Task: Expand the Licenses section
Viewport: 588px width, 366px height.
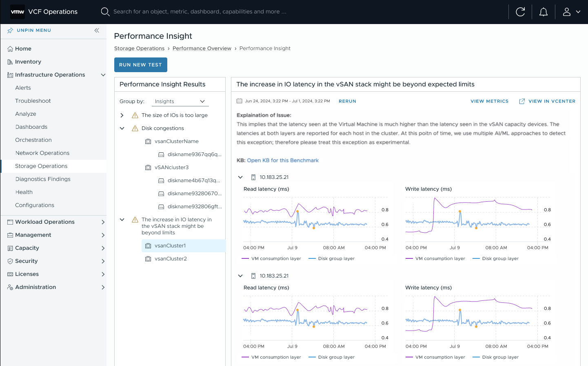Action: 103,274
